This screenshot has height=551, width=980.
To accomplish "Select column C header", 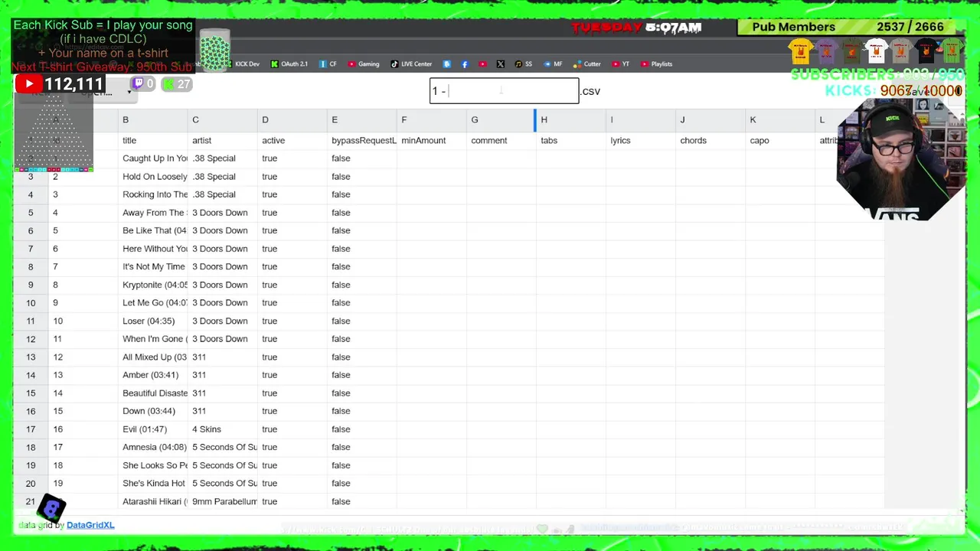I will pos(223,120).
